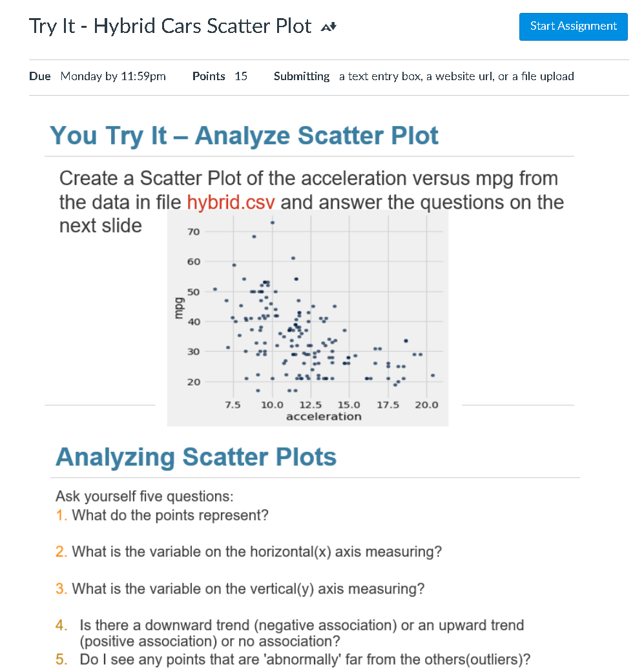This screenshot has width=644, height=671.
Task: Click the 'Analyzing Scatter Plots' heading
Action: 196,457
